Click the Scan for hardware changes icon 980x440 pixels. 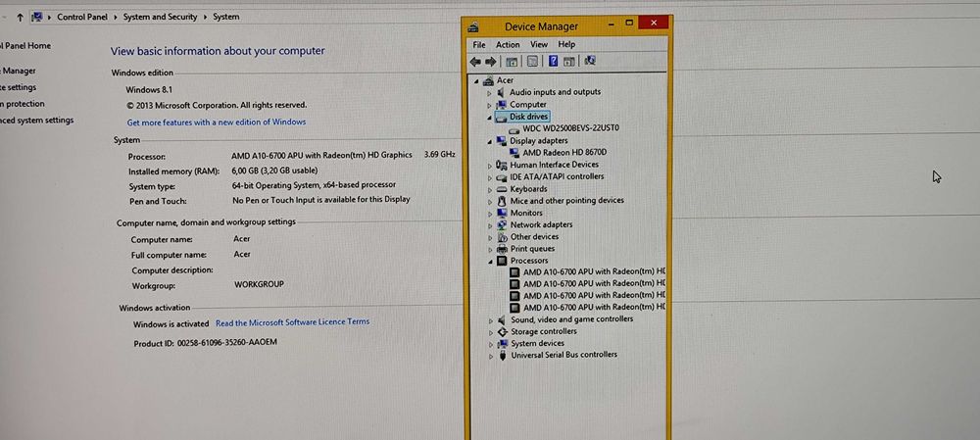tap(589, 61)
